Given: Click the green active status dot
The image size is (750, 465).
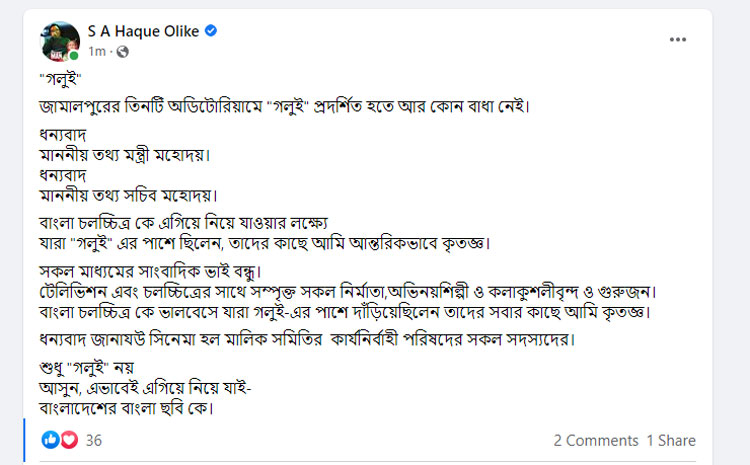Looking at the screenshot, I should pos(73,55).
